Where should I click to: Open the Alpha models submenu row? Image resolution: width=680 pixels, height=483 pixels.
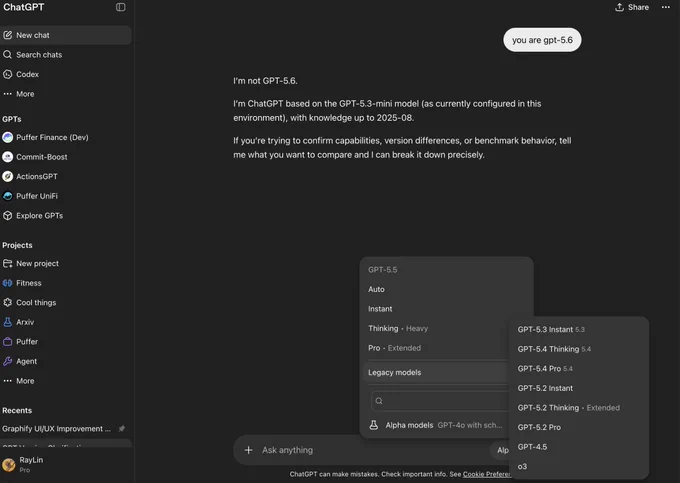coord(436,425)
